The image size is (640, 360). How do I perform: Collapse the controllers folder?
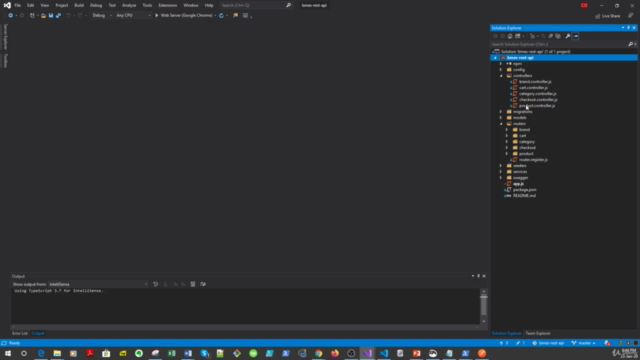[x=501, y=76]
